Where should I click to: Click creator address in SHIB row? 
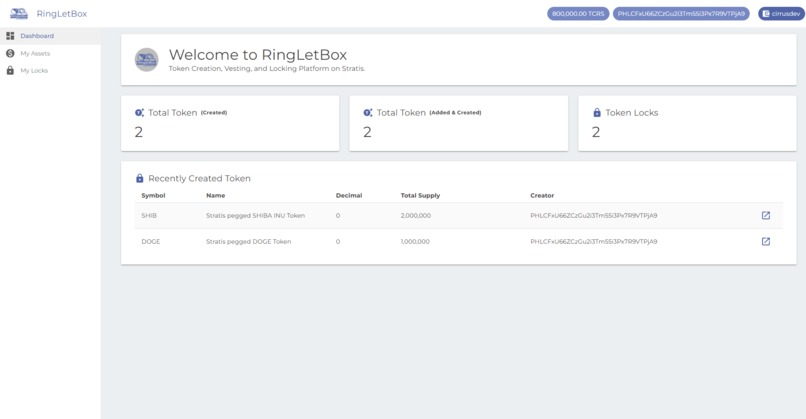594,215
